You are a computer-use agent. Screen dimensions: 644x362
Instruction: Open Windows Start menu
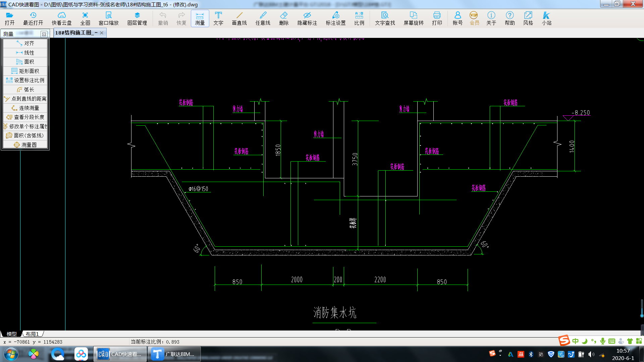pos(11,354)
